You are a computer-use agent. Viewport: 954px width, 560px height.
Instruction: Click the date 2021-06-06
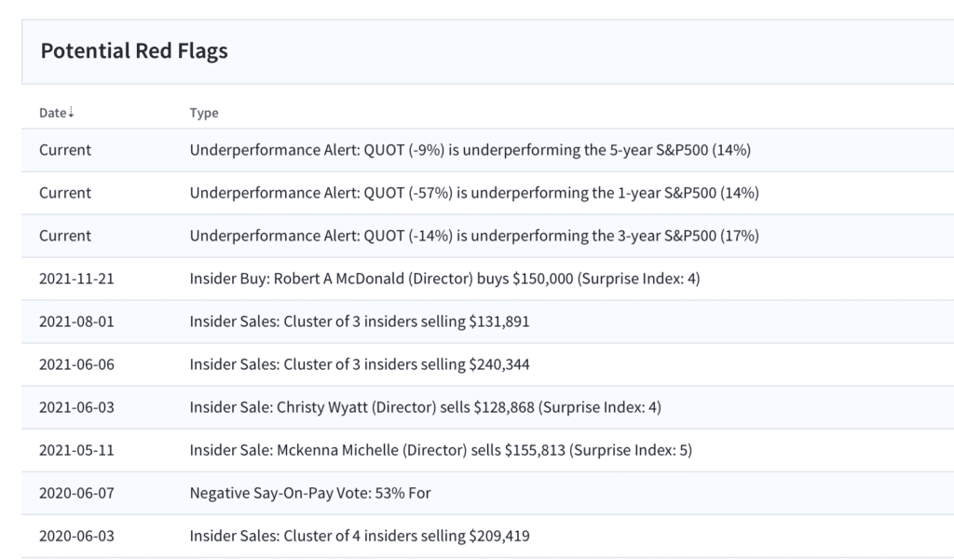coord(76,364)
